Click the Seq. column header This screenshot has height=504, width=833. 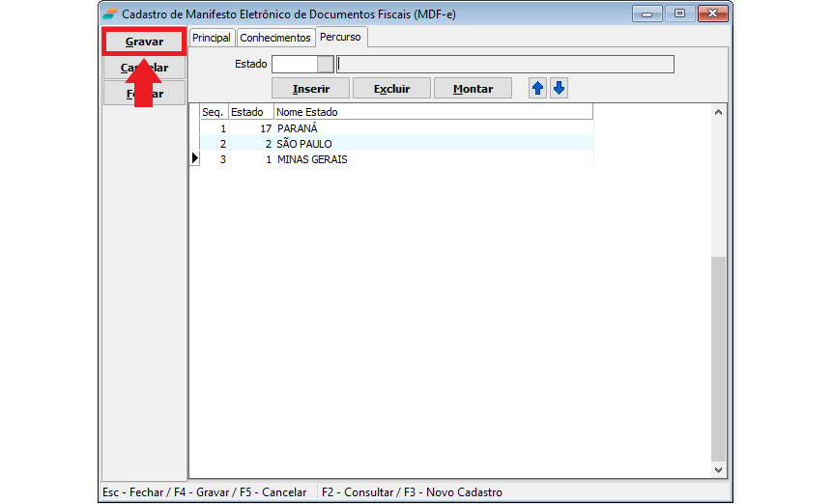(x=213, y=113)
